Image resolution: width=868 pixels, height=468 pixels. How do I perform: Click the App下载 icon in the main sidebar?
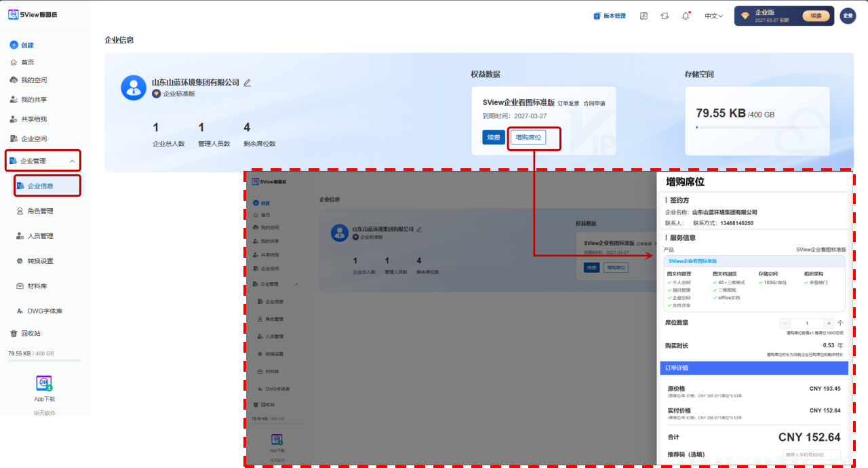[44, 383]
